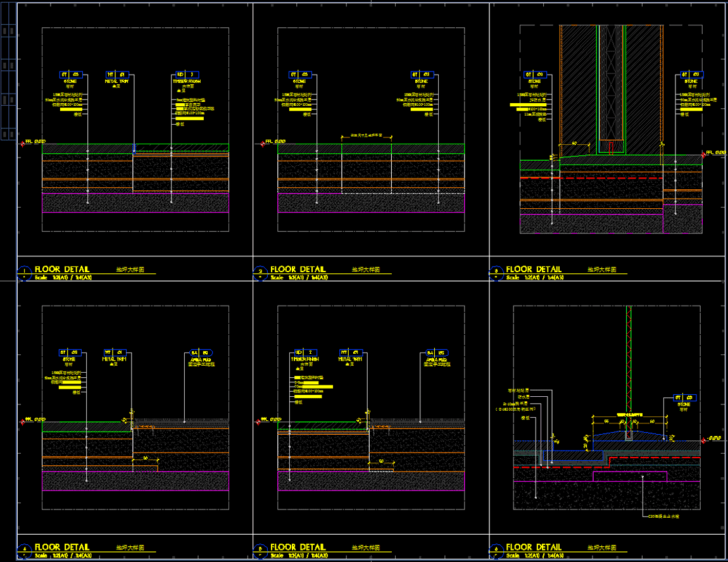Select the magenta slab rectangle in detail 1

tap(135, 203)
